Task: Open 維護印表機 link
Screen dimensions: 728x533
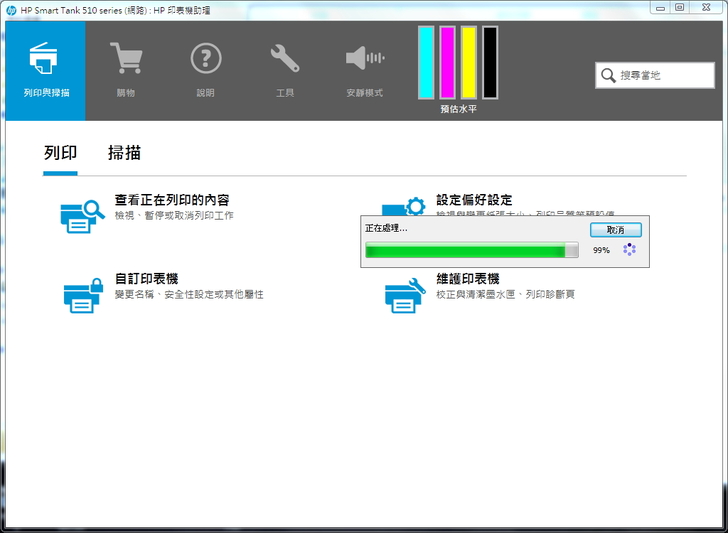Action: 468,279
